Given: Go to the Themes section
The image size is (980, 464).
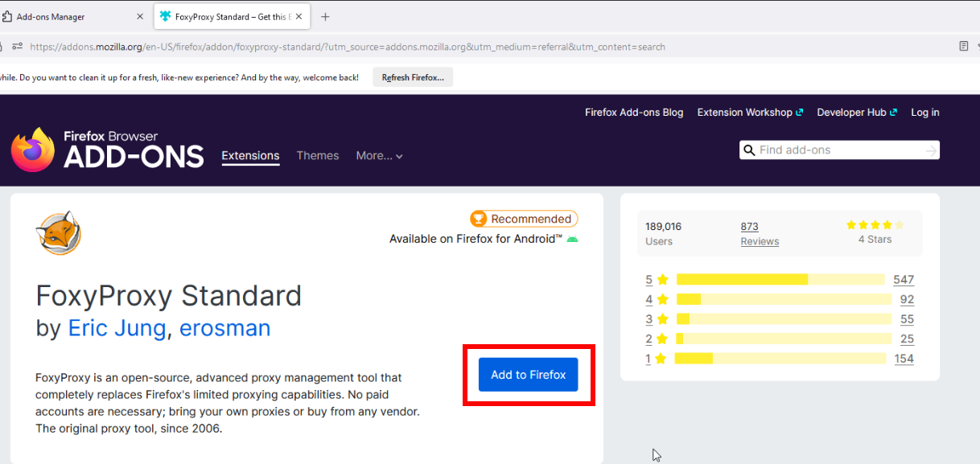Looking at the screenshot, I should tap(318, 156).
